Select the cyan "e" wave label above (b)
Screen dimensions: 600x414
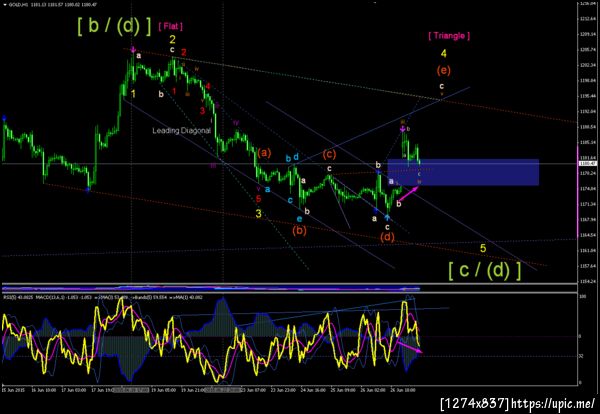tap(299, 219)
